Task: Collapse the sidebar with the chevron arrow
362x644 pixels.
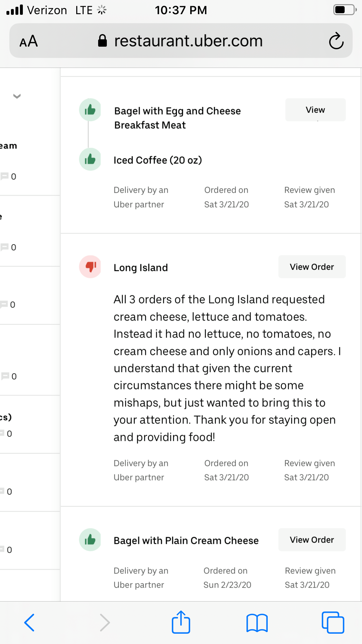Action: (x=17, y=96)
